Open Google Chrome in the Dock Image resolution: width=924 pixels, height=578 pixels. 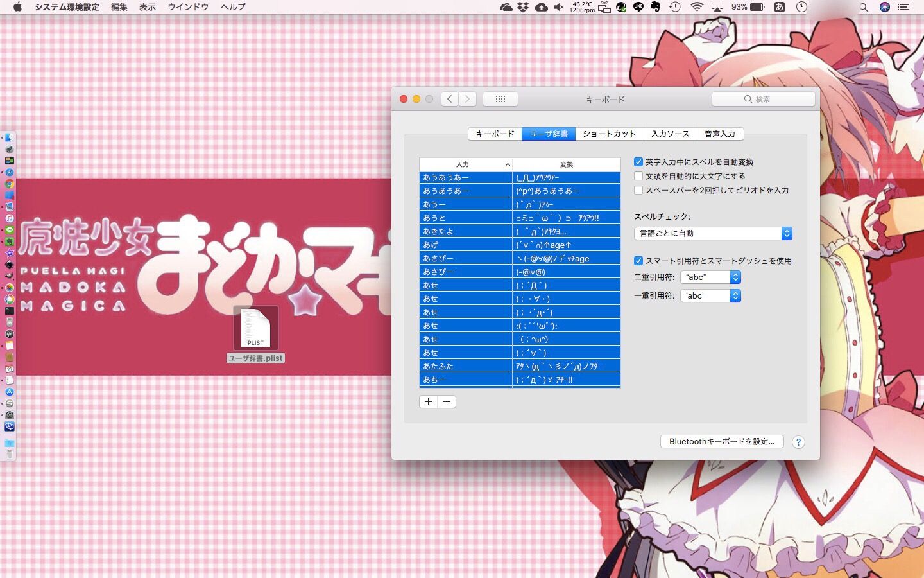pyautogui.click(x=9, y=184)
